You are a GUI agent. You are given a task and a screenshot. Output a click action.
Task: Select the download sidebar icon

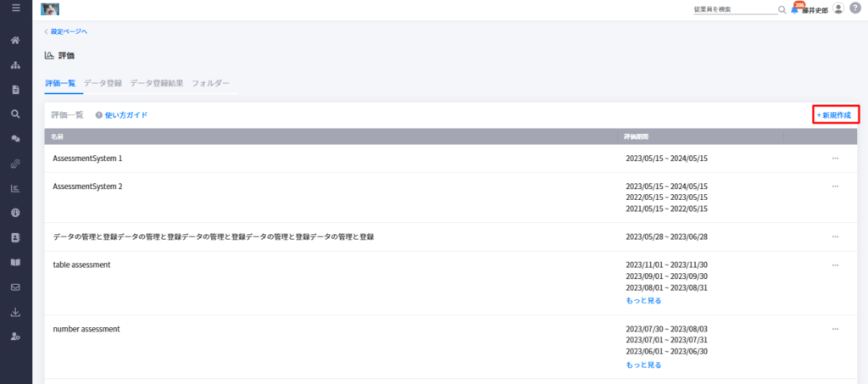tap(16, 312)
